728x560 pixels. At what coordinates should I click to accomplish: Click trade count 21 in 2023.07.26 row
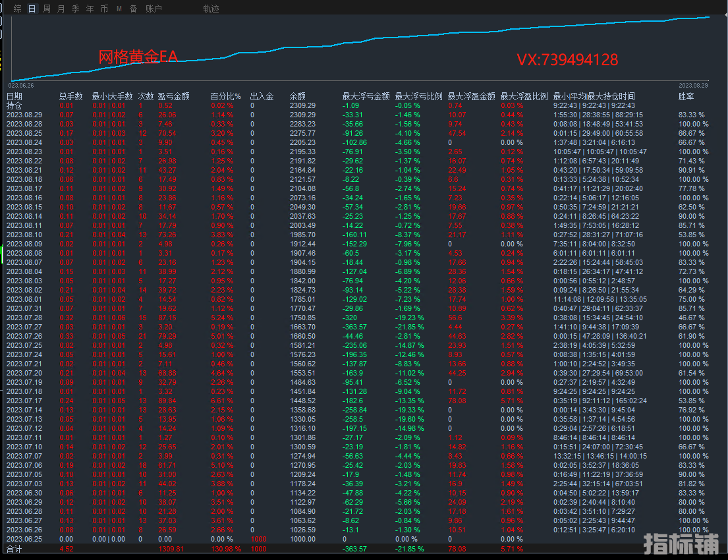click(x=142, y=336)
